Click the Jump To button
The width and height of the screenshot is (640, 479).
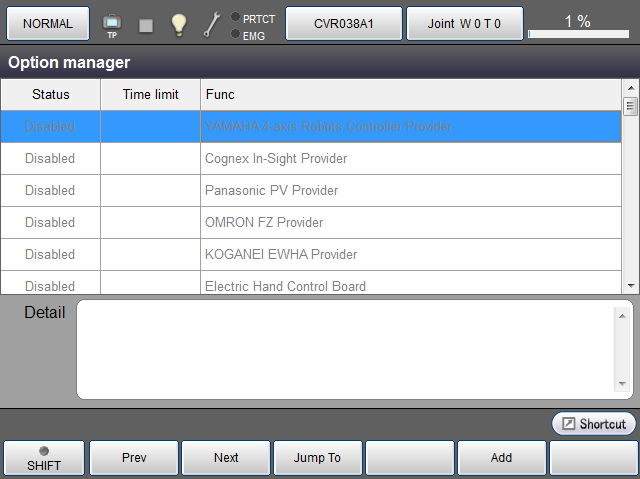point(317,458)
